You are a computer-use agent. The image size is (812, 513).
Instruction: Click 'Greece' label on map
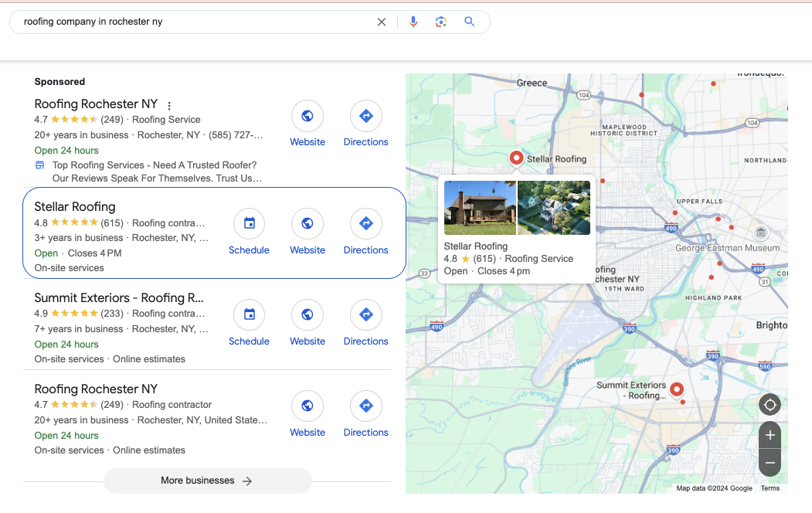(x=532, y=83)
